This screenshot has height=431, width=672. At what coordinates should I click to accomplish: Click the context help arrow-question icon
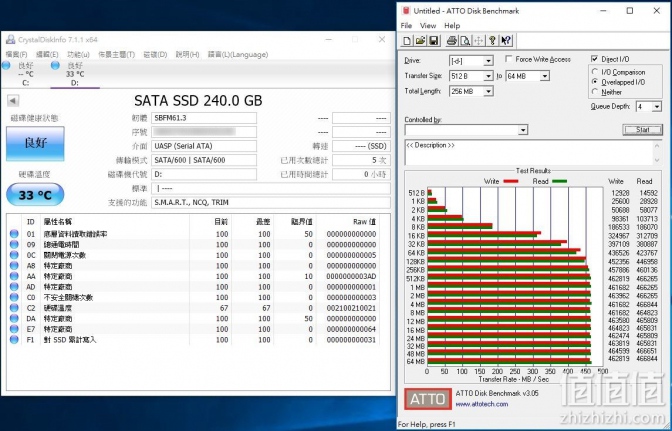pyautogui.click(x=506, y=41)
